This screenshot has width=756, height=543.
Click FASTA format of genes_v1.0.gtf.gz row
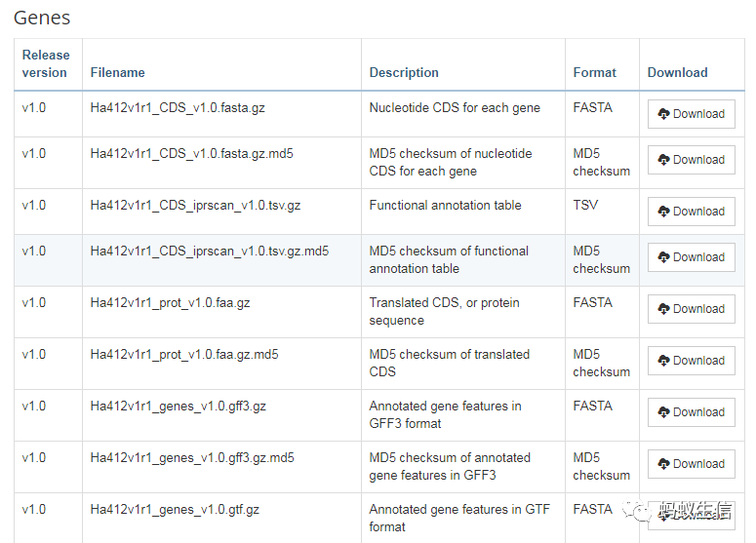[x=592, y=509]
